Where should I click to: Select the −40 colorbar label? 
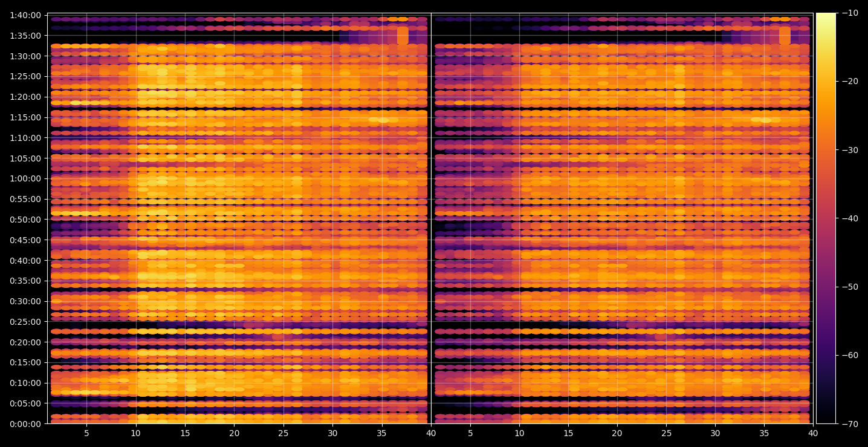(x=849, y=218)
